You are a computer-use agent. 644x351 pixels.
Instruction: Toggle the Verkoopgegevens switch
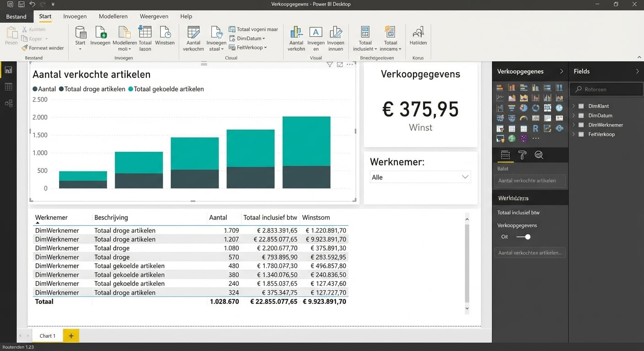coord(523,237)
